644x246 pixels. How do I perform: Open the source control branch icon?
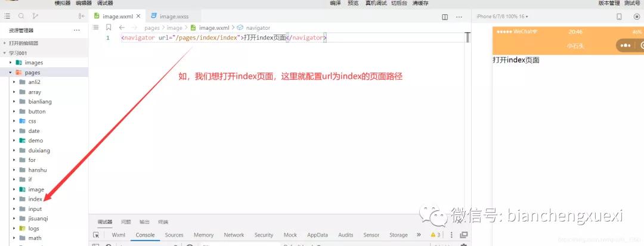coord(35,16)
